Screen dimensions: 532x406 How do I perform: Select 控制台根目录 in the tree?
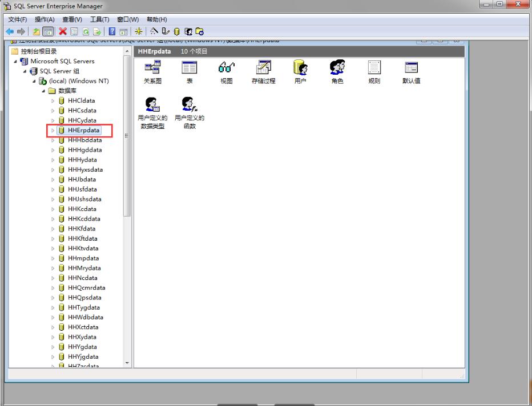[39, 51]
